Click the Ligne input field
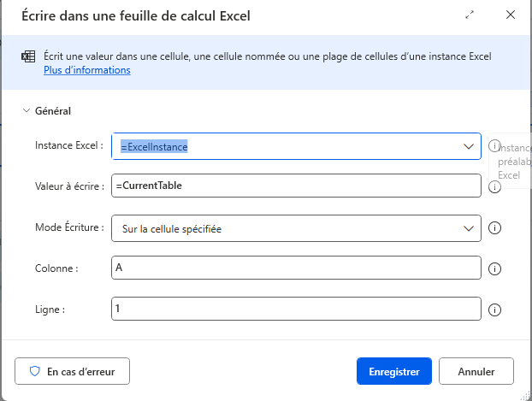The height and width of the screenshot is (401, 532). click(x=296, y=309)
